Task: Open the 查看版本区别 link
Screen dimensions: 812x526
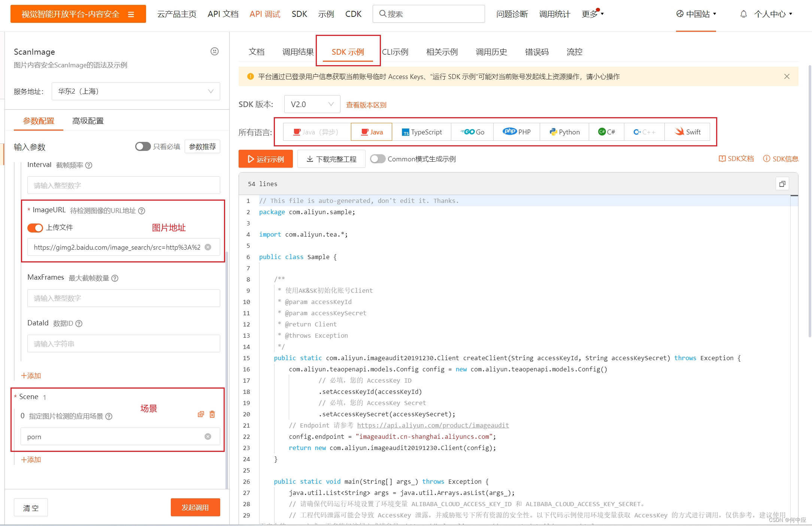Action: click(366, 105)
